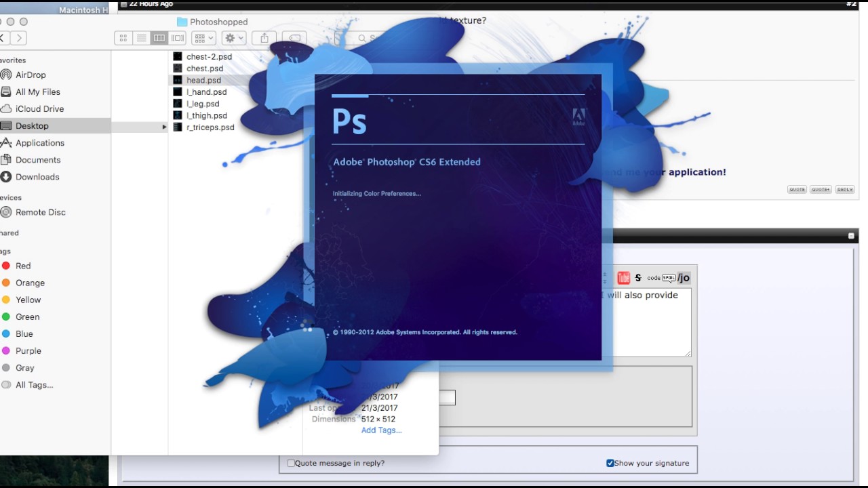Viewport: 868px width, 488px height.
Task: Open Downloads in the Finder sidebar
Action: [37, 177]
